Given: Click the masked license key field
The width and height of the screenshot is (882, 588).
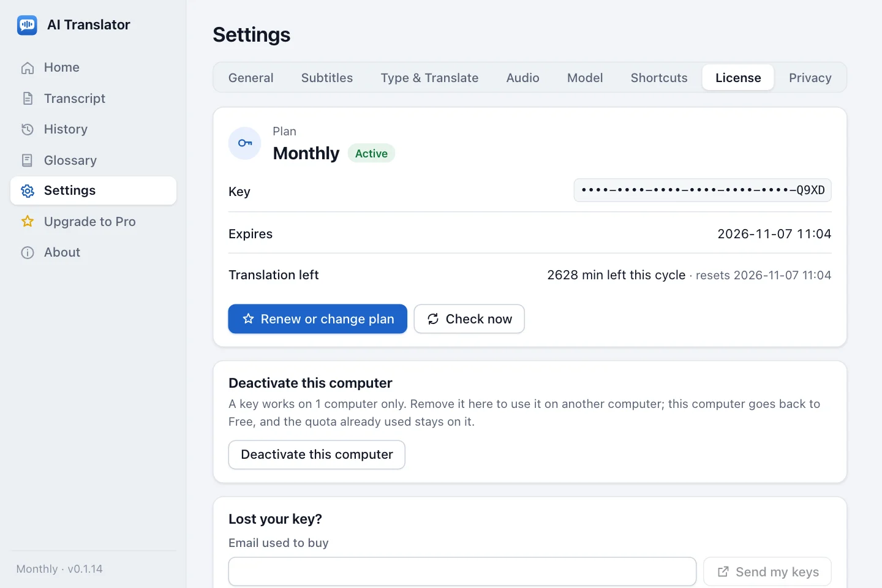Looking at the screenshot, I should tap(703, 190).
